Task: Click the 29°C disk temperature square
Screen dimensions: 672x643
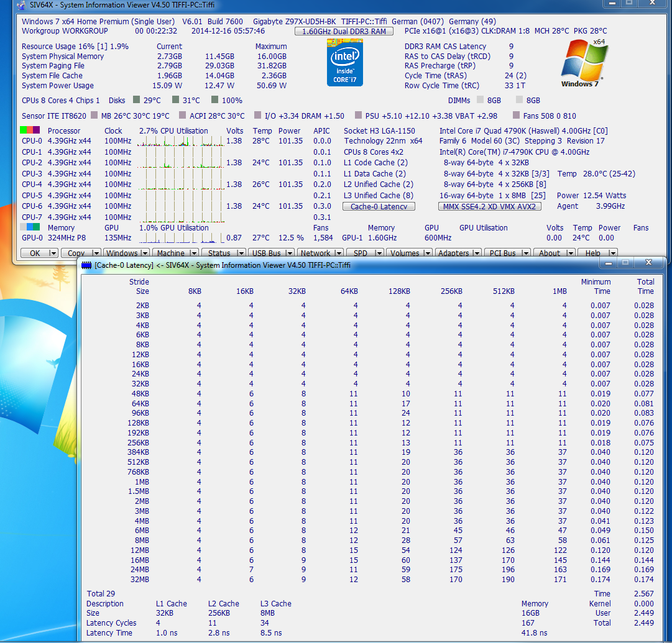Action: pos(137,100)
